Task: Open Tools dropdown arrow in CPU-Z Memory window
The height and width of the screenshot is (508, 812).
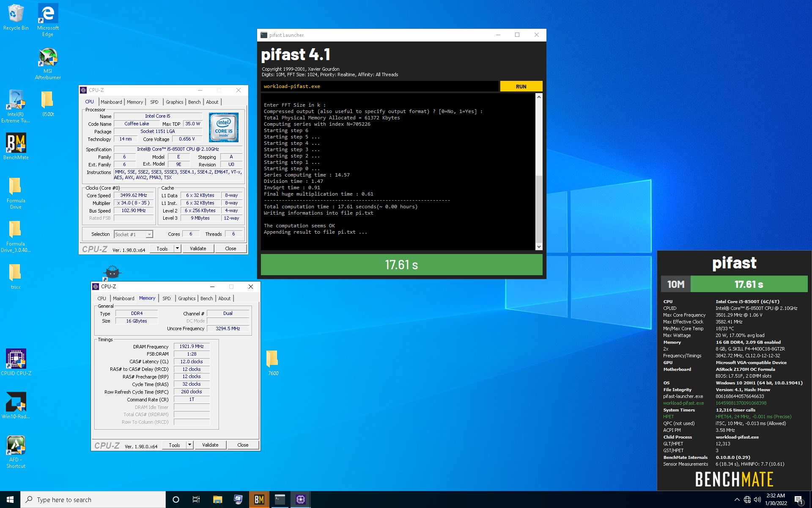Action: [x=190, y=445]
